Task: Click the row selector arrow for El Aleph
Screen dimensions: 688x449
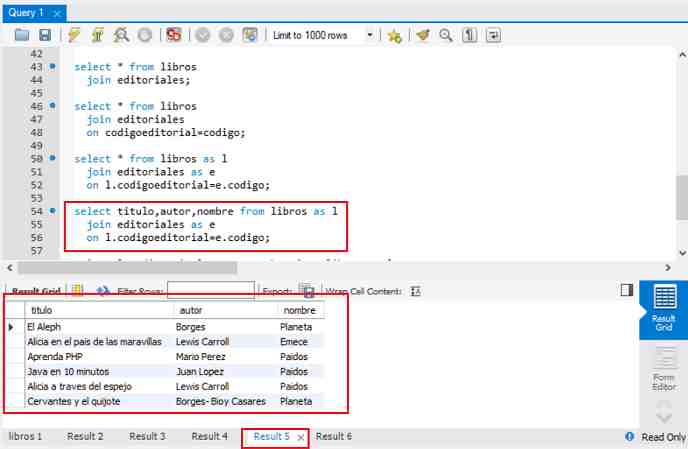Action: coord(11,327)
